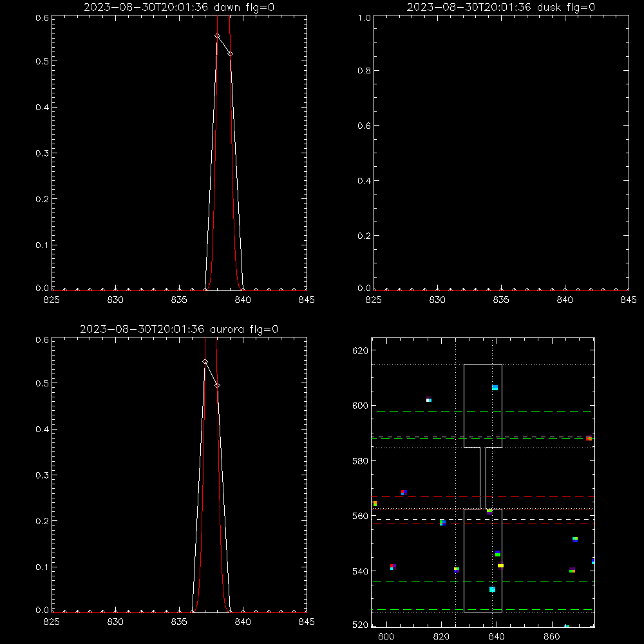Click the 0.1 y-axis label on dawn plot
Screen dimensions: 644x644
pos(43,245)
